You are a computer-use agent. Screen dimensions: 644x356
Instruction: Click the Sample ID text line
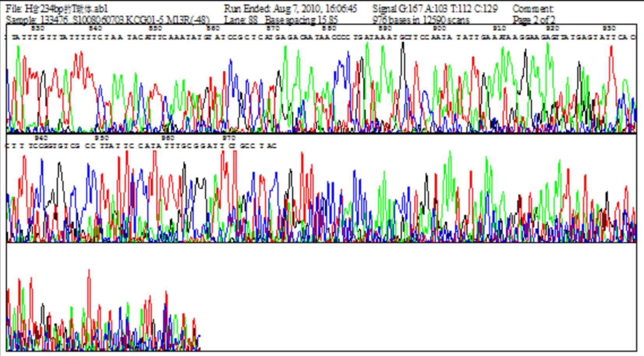click(x=108, y=20)
